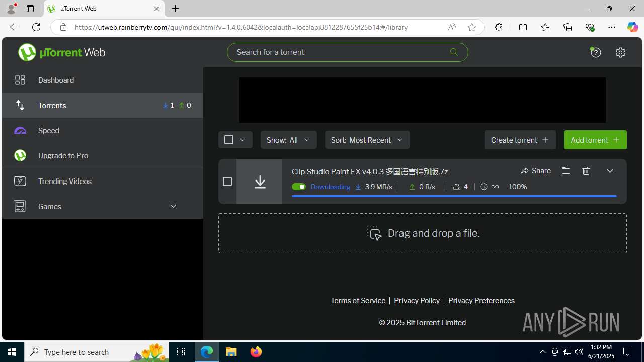Click the download arrow thumbnail of torrent

pyautogui.click(x=259, y=182)
